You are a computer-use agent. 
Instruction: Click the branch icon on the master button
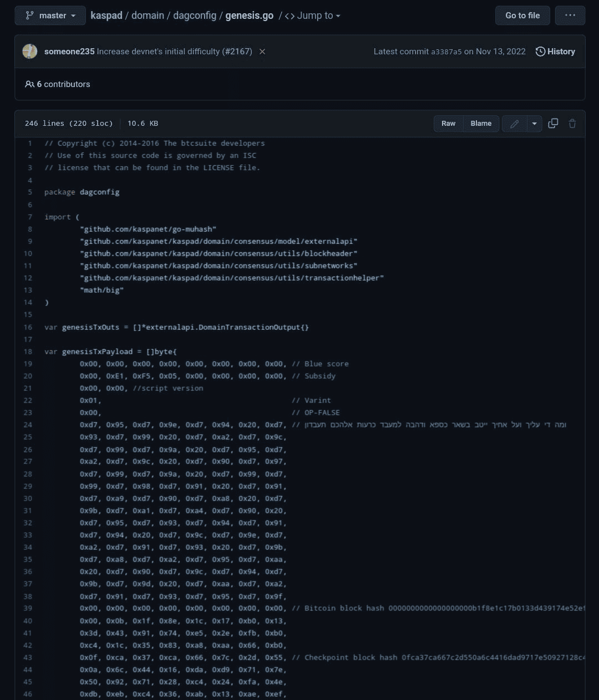pos(29,16)
